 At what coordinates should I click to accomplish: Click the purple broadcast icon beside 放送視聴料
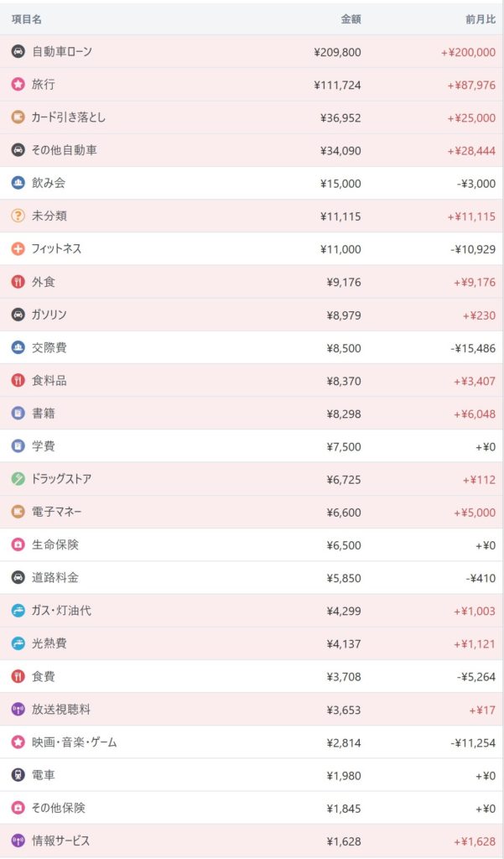(18, 710)
